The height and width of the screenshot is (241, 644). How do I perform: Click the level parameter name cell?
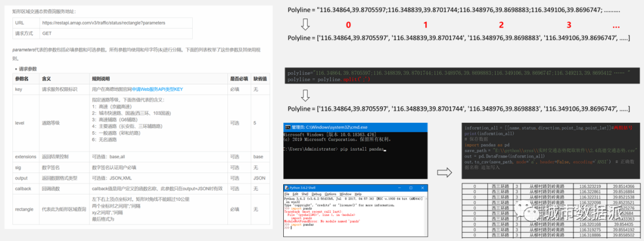[26, 123]
